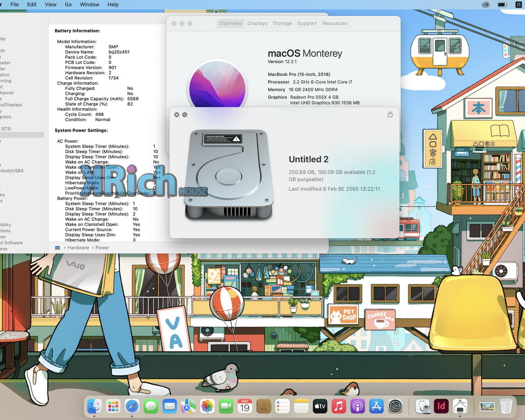Switch to the Support tab
Image resolution: width=525 pixels, height=420 pixels.
(307, 23)
